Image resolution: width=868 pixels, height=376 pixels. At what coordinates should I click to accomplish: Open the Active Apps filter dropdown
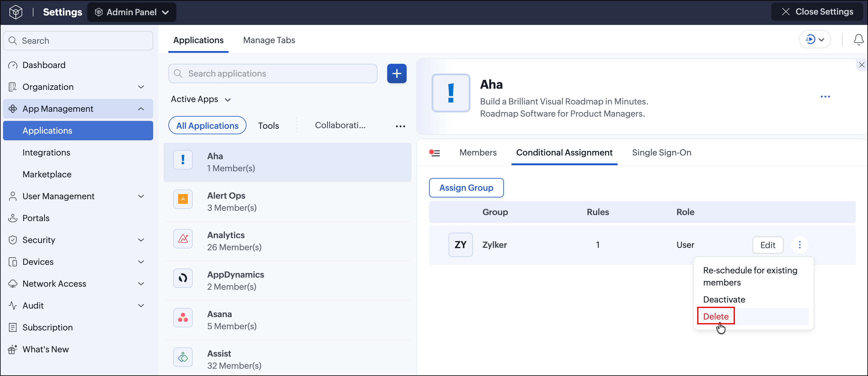point(201,99)
